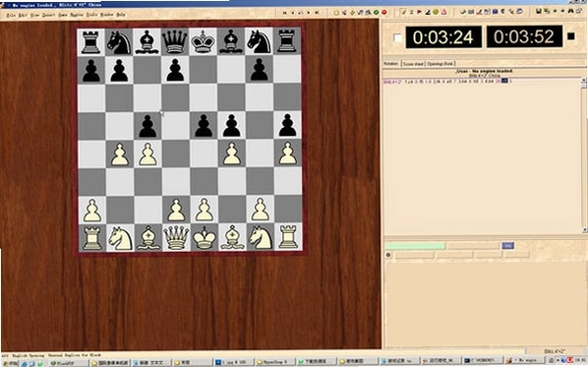Click the binoculars search icon in toolbar

point(570,11)
